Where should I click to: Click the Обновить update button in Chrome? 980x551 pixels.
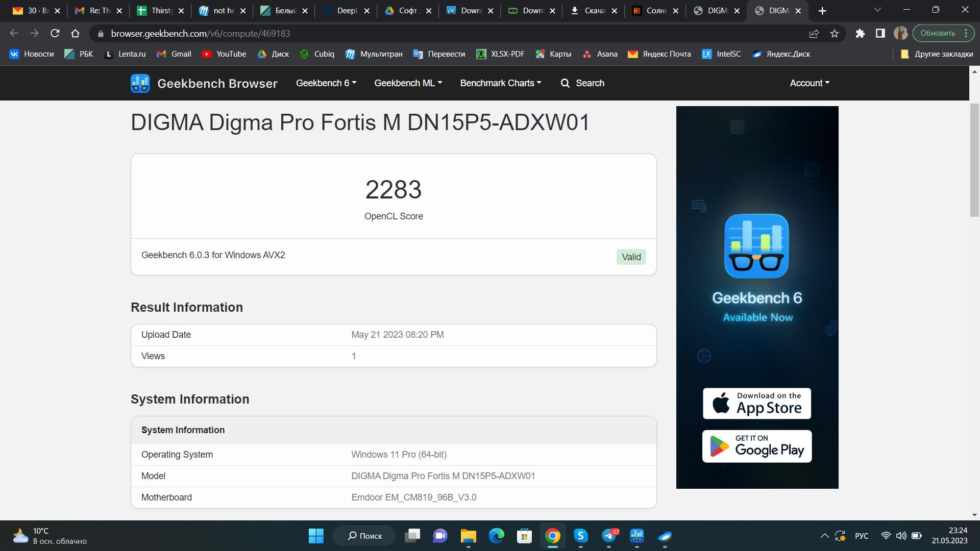click(x=938, y=33)
